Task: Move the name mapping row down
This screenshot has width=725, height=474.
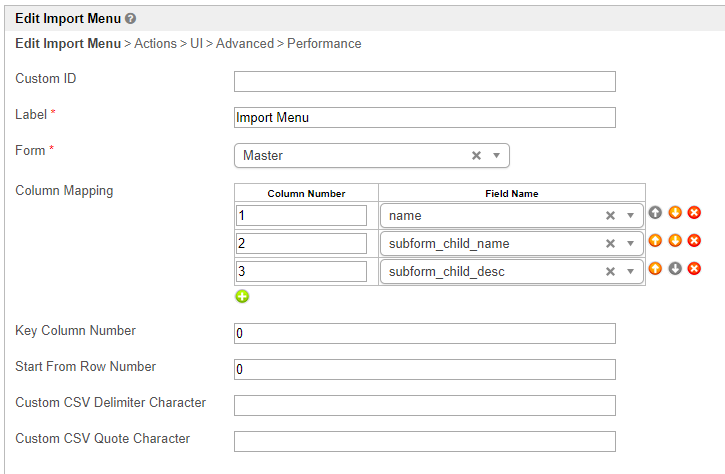Action: [675, 213]
